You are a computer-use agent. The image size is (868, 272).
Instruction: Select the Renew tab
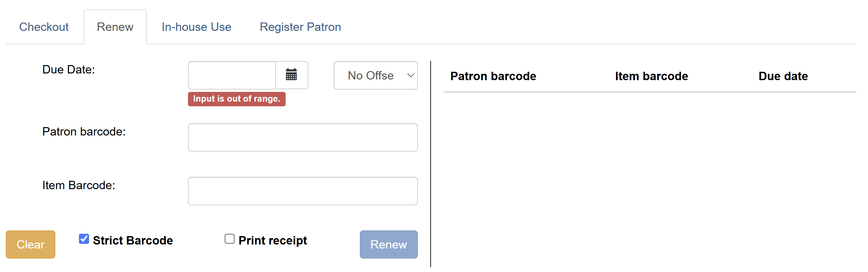click(x=115, y=26)
